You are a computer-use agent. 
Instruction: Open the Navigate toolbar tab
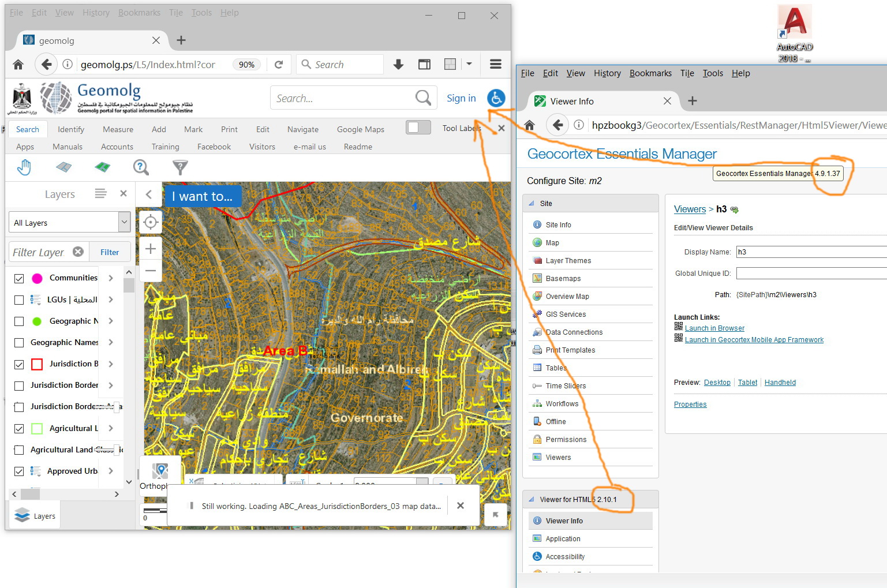[303, 129]
